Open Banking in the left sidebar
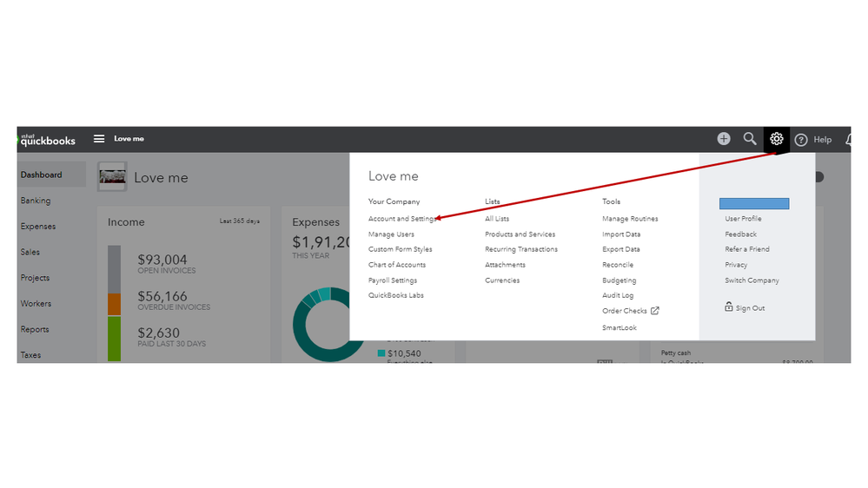868x488 pixels. 36,201
